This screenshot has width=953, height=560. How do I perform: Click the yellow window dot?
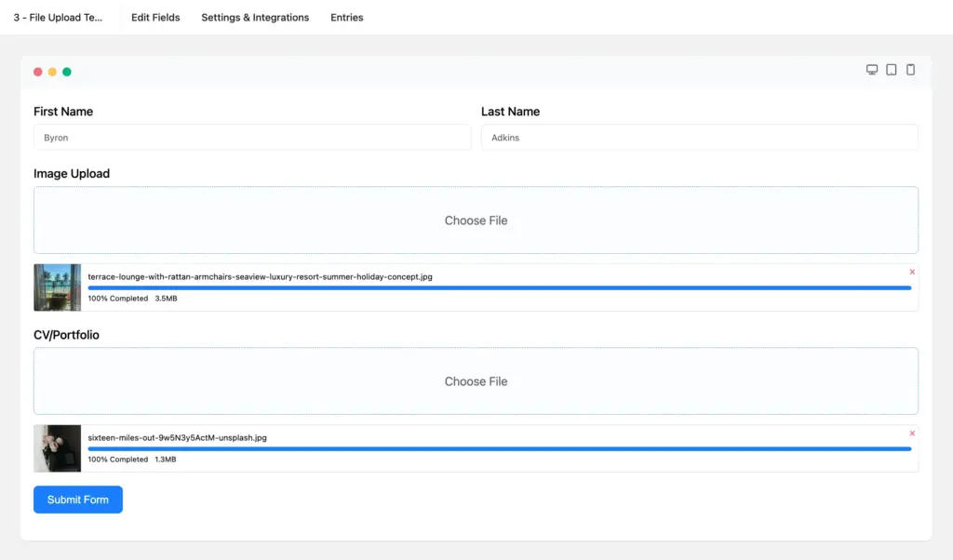click(52, 71)
